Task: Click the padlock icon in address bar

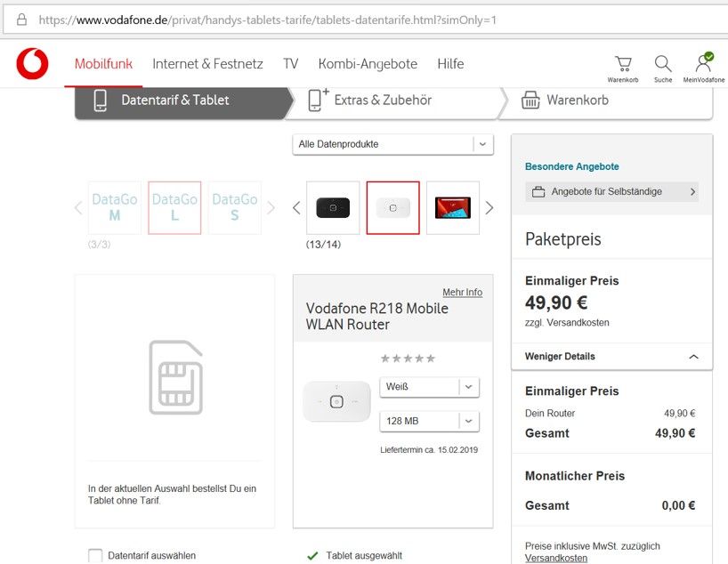Action: (x=21, y=20)
